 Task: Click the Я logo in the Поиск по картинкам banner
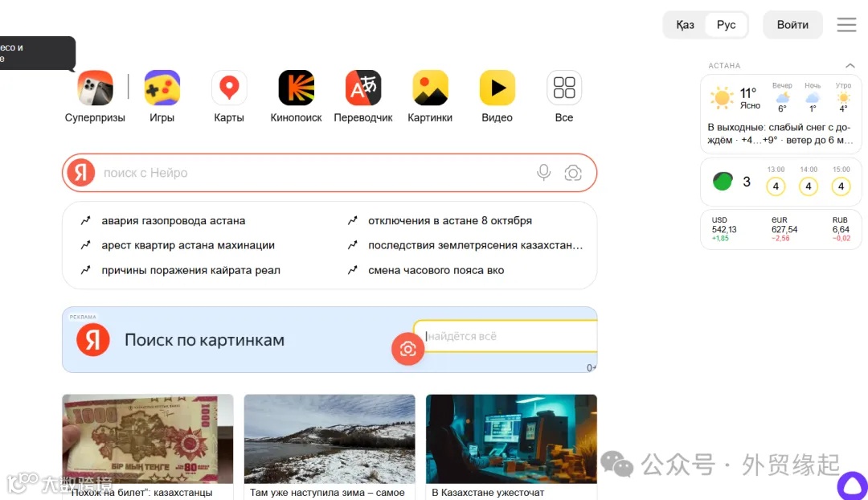click(93, 339)
